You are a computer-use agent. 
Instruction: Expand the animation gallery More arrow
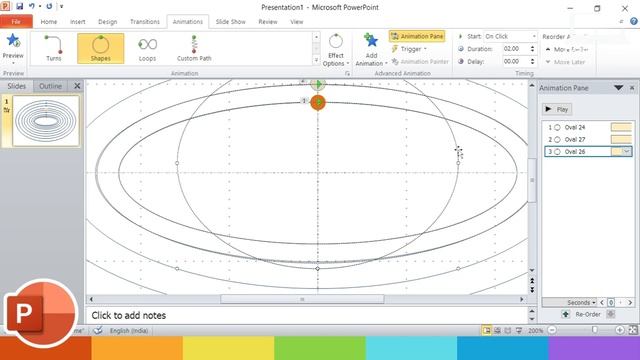(x=316, y=60)
